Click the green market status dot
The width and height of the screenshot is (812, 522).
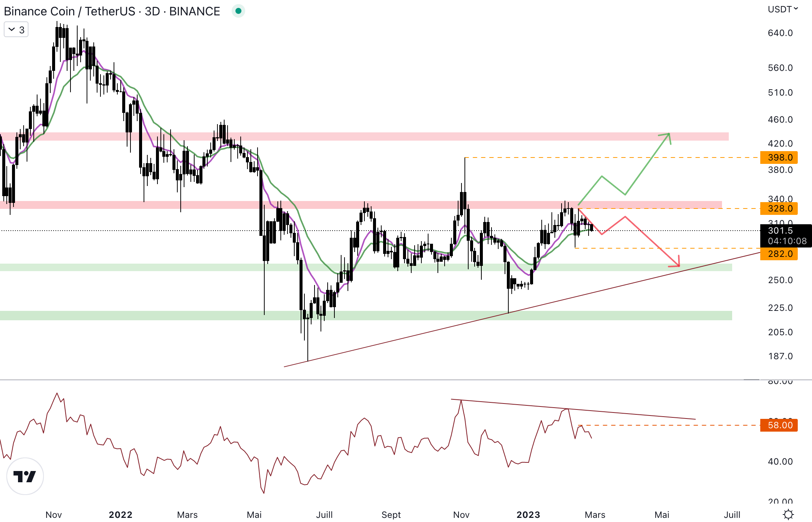[238, 11]
